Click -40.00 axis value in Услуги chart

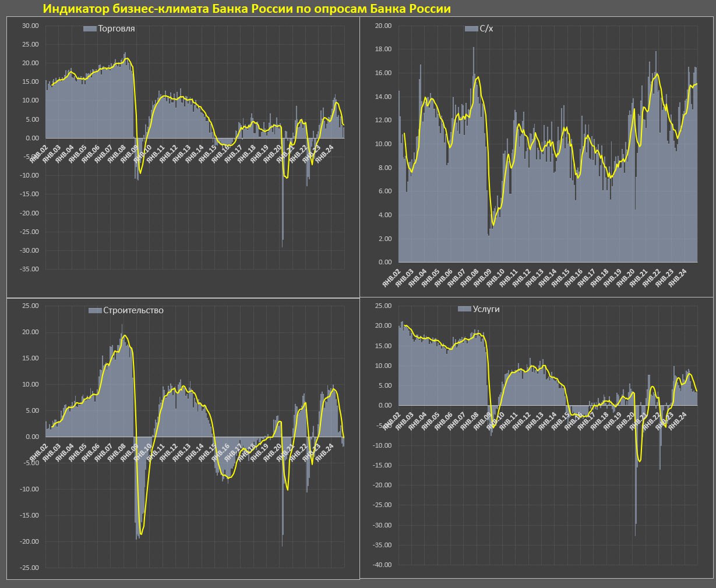tap(382, 565)
